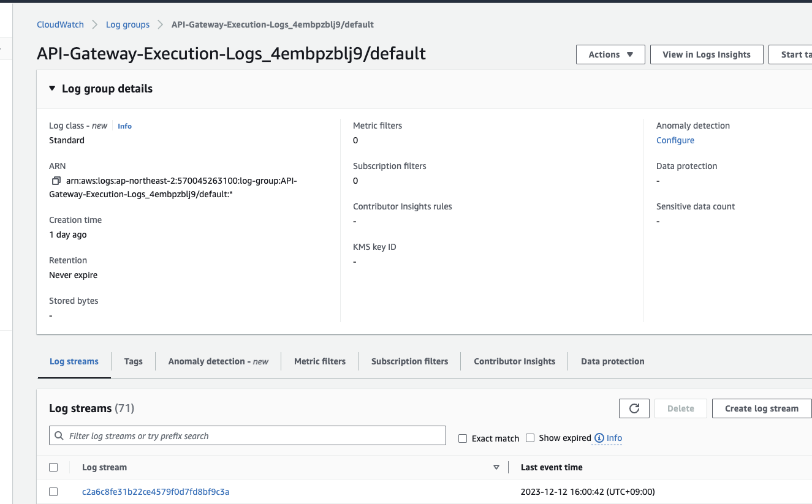Viewport: 812px width, 504px height.
Task: Open log stream c2a6c8fe31b22ce4579f0d7fd8bf9c3a
Action: (156, 492)
